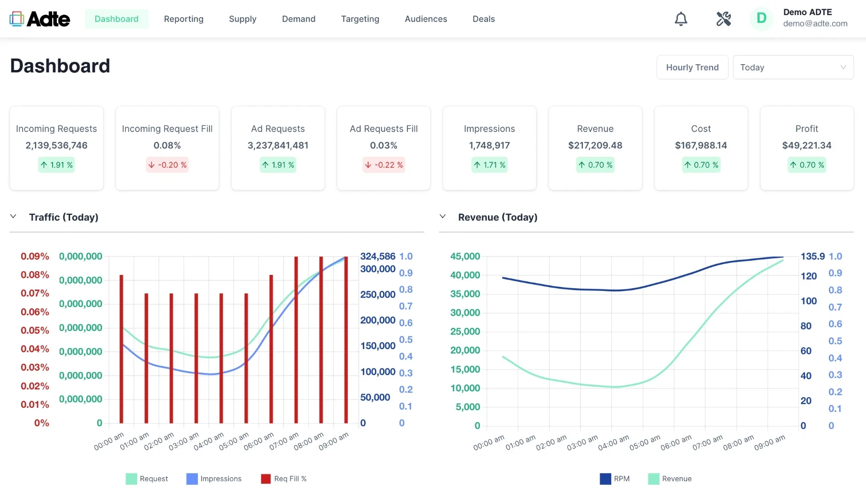Click the -0.20 % change badge
This screenshot has width=866, height=504.
click(167, 165)
